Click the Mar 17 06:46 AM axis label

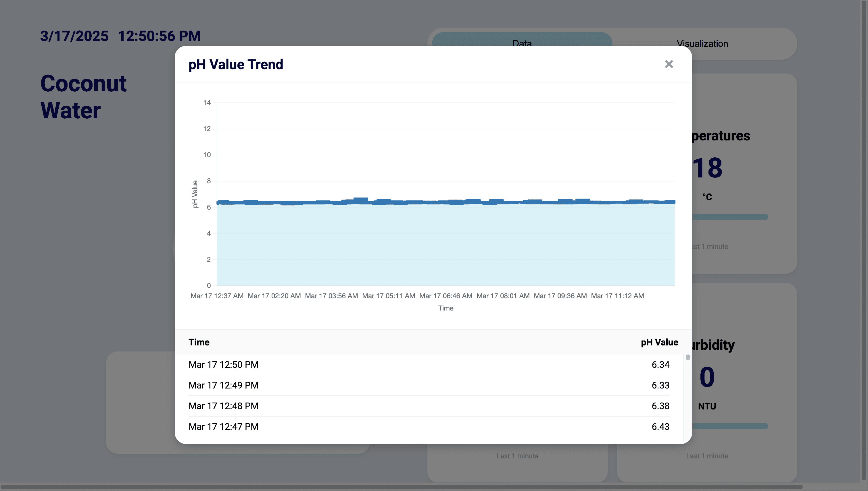445,296
